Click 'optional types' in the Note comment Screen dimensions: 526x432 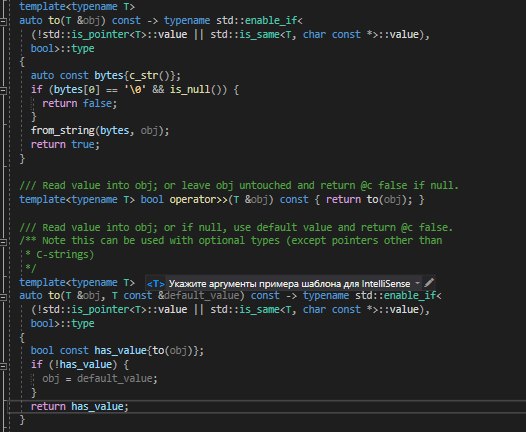click(239, 240)
